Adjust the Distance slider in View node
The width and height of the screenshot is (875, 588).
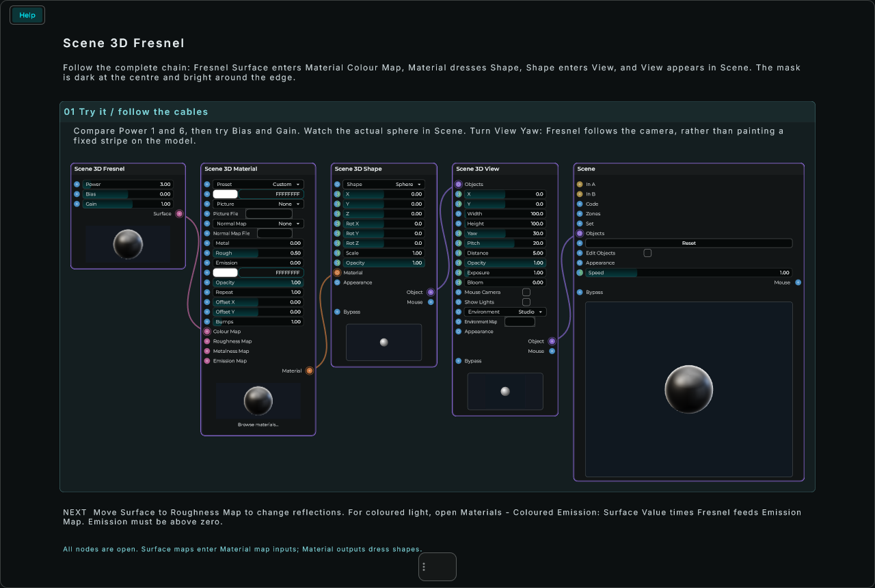click(505, 253)
